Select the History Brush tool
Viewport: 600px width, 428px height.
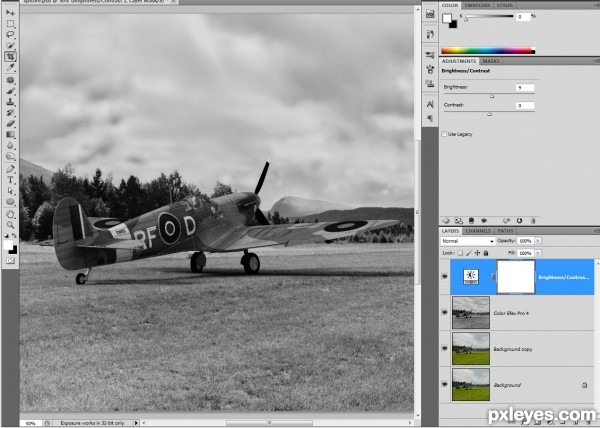click(10, 113)
